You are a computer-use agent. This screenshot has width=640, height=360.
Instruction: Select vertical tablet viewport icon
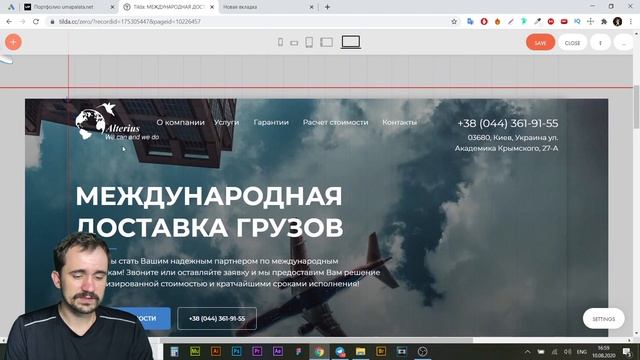pyautogui.click(x=309, y=42)
